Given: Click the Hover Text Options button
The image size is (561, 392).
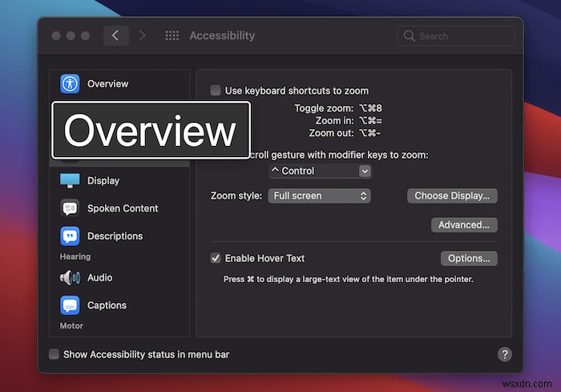Looking at the screenshot, I should click(469, 258).
